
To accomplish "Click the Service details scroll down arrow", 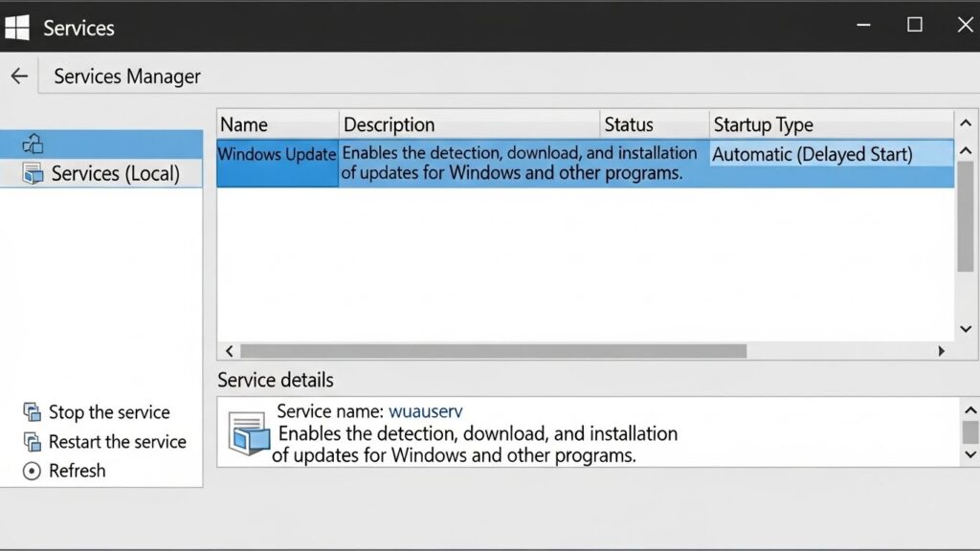I will click(970, 454).
